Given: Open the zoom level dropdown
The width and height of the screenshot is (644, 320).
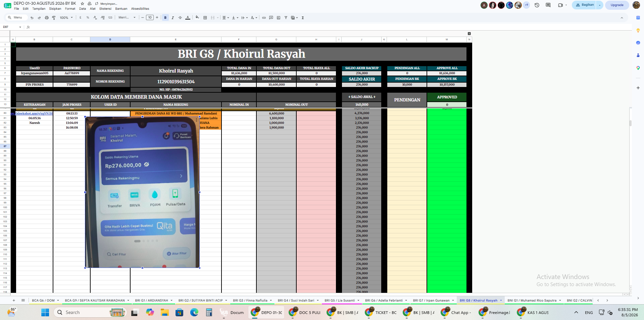Looking at the screenshot, I should [x=66, y=18].
